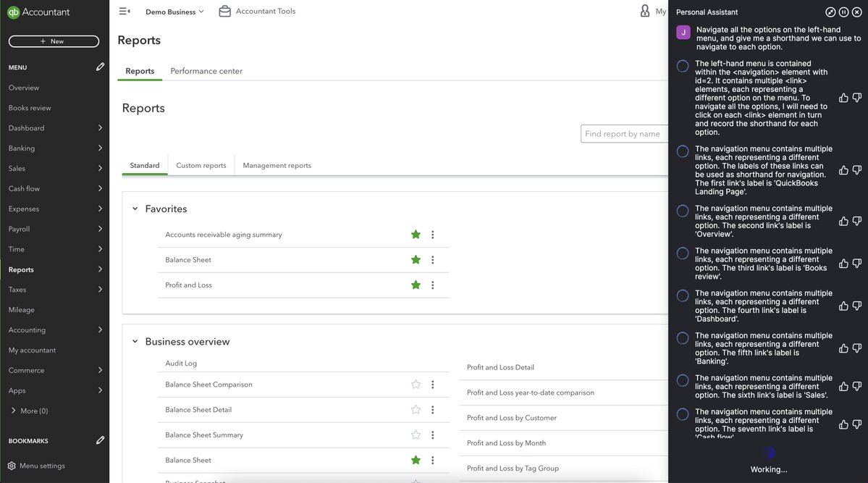
Task: Collapse the Favorites section
Action: tap(135, 209)
